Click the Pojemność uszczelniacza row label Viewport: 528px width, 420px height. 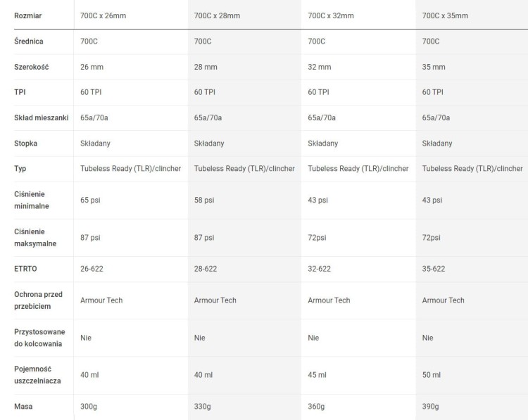(x=37, y=375)
